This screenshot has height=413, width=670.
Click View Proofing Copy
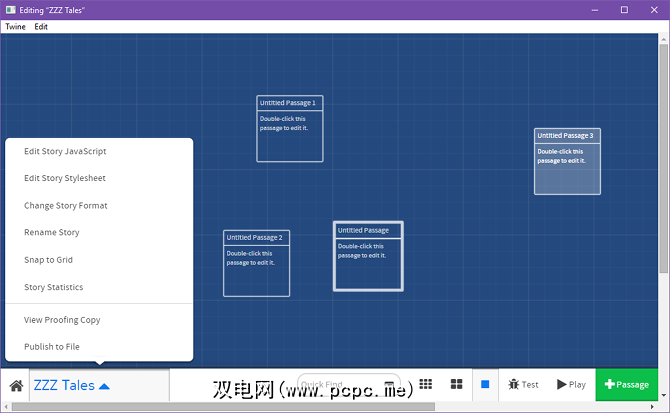click(62, 320)
